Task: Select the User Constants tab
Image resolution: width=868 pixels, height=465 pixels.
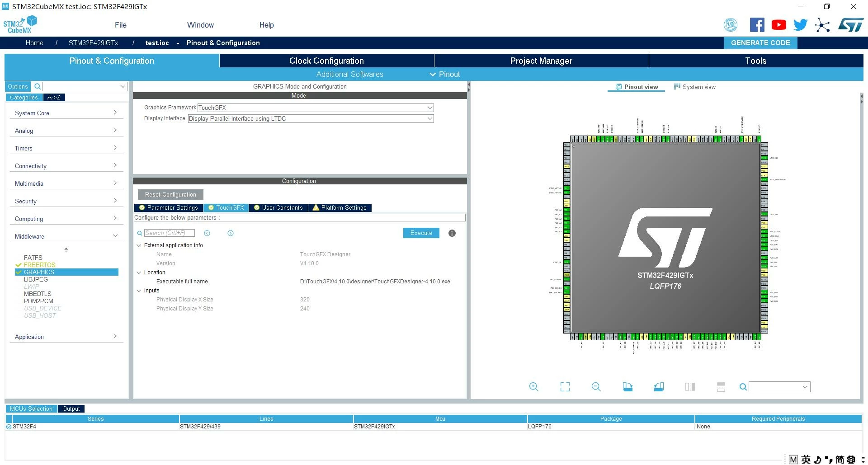Action: tap(278, 208)
